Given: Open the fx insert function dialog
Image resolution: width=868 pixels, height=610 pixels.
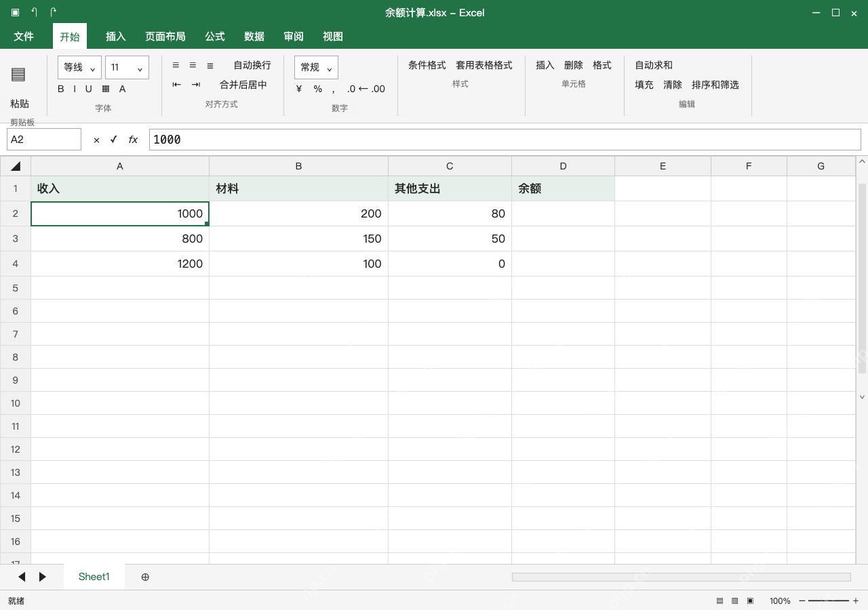Looking at the screenshot, I should click(133, 140).
